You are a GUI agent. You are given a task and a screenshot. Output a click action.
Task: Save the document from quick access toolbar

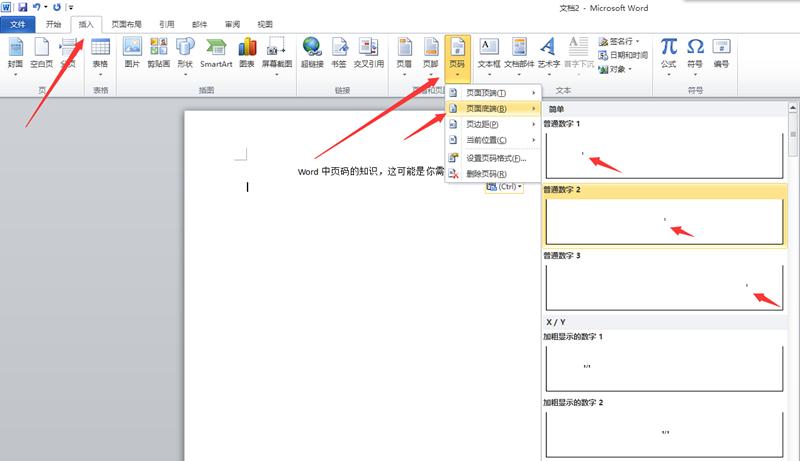click(22, 8)
